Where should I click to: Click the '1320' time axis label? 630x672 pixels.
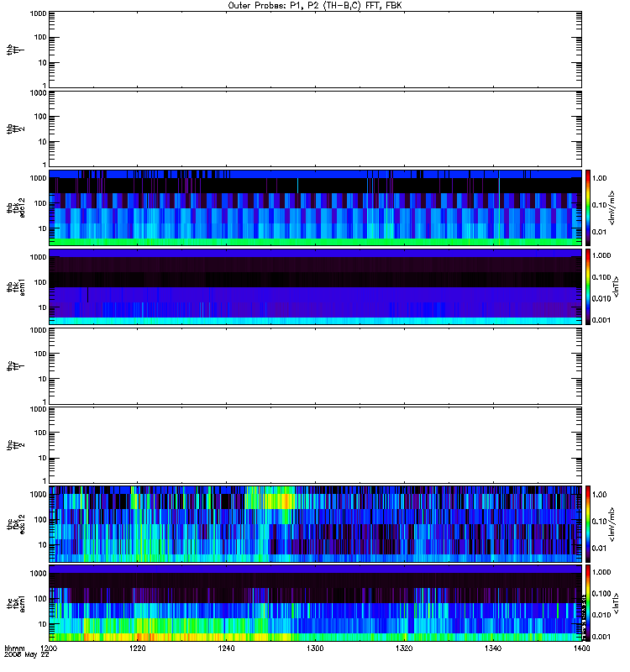coord(404,648)
